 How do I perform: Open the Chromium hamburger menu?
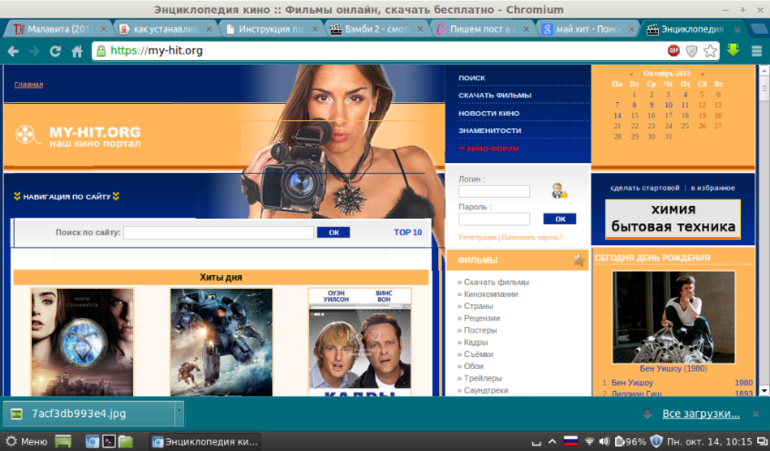[x=756, y=50]
